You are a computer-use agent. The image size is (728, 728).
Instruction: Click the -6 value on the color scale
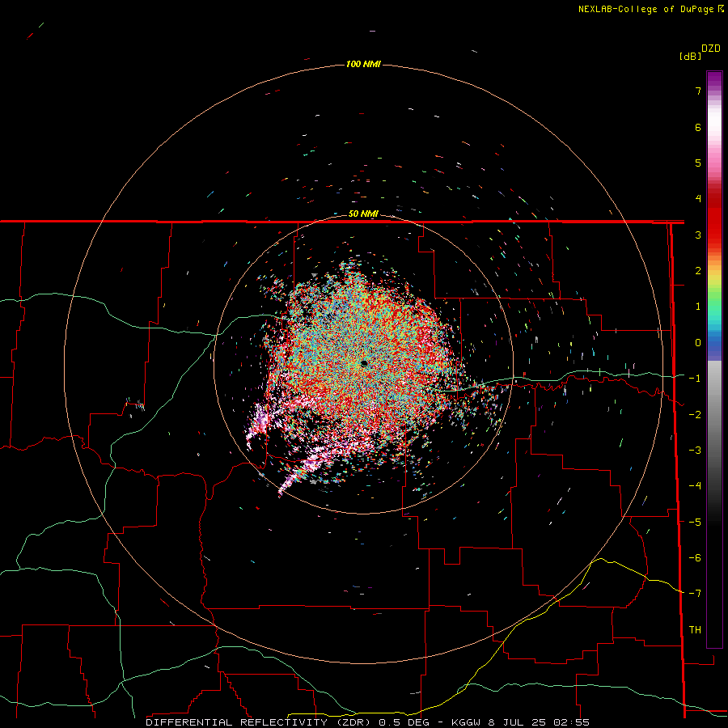[695, 558]
